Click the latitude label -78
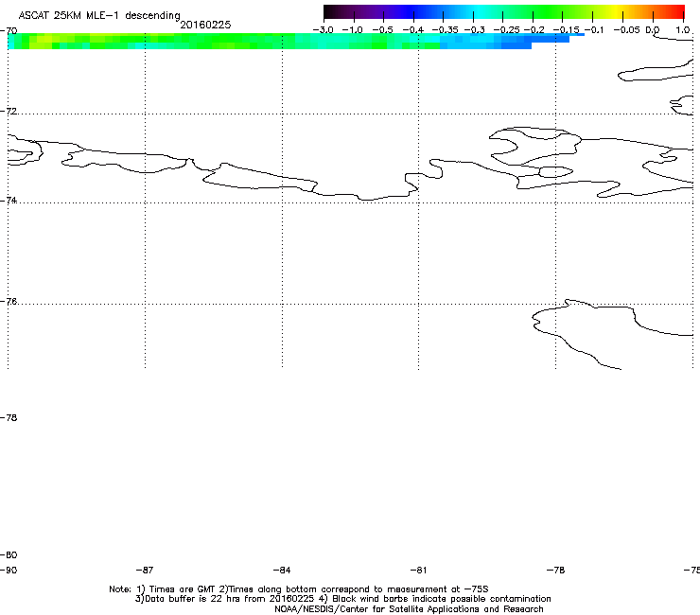Viewport: 700px width, 615px height. click(9, 417)
